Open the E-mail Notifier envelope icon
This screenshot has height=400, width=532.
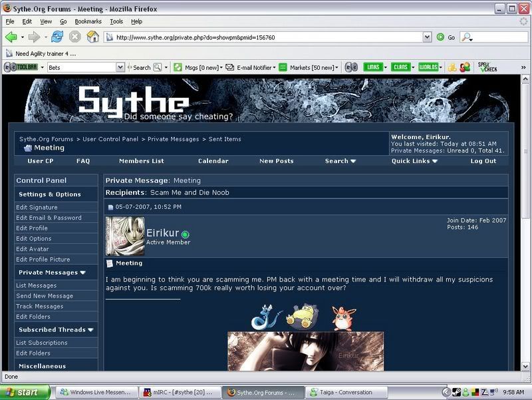pyautogui.click(x=229, y=67)
